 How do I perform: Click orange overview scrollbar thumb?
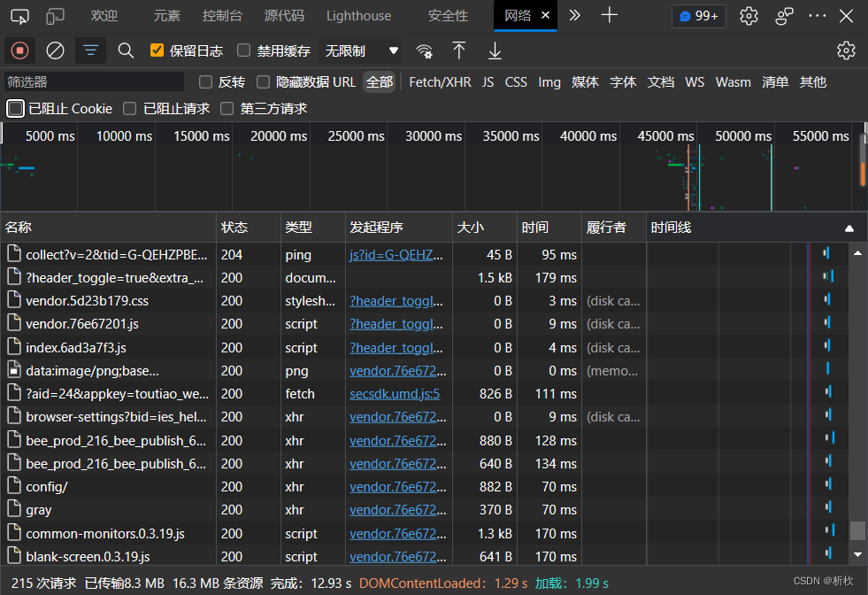(863, 174)
